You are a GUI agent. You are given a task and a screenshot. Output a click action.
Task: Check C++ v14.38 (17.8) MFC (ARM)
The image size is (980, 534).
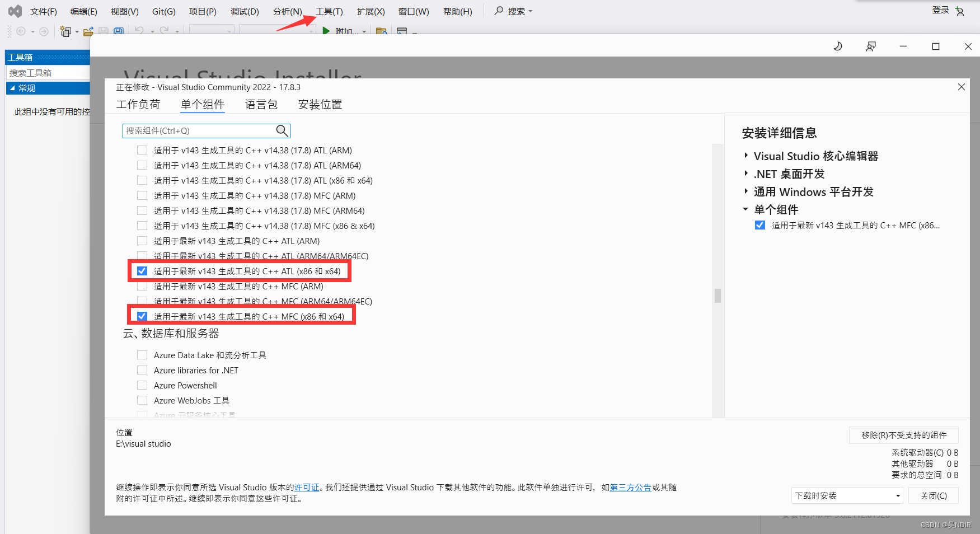point(142,195)
